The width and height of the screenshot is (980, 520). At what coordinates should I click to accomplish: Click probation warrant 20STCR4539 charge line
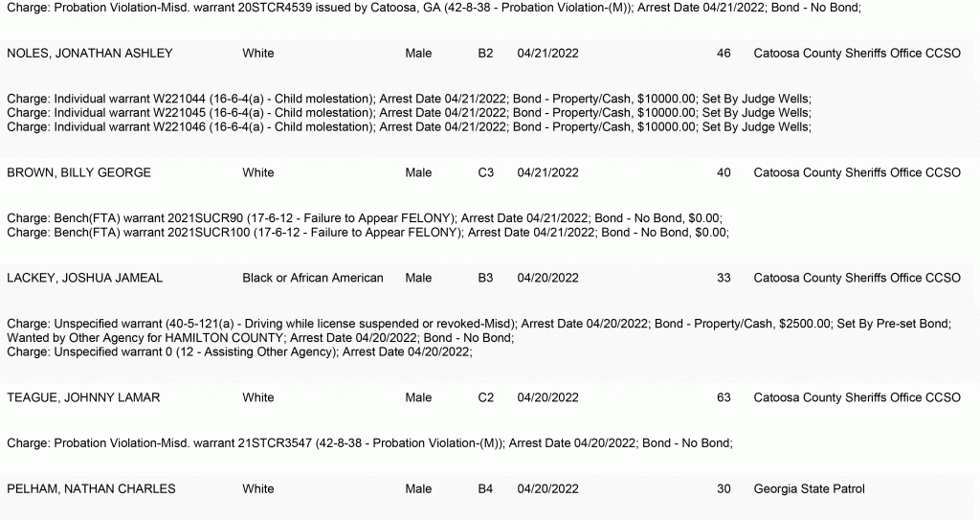point(434,8)
